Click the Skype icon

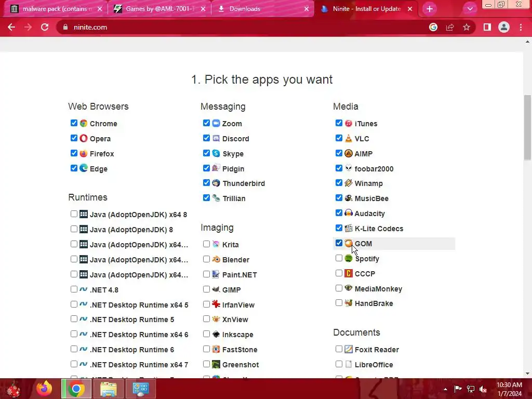(x=216, y=153)
